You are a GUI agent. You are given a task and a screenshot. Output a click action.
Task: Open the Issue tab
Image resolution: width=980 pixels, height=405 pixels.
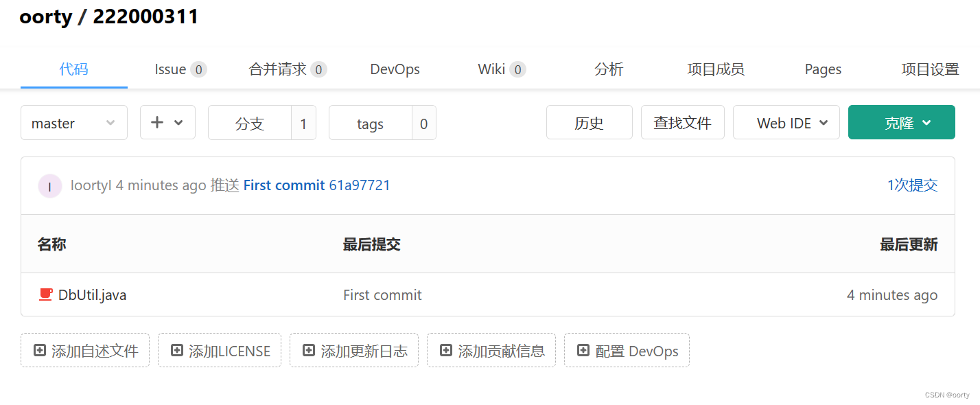pos(180,69)
